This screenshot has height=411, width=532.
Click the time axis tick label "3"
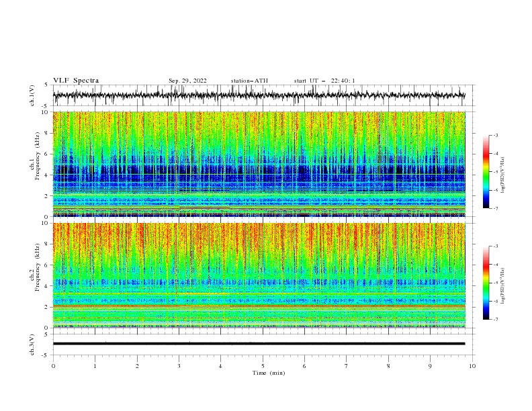pos(179,366)
